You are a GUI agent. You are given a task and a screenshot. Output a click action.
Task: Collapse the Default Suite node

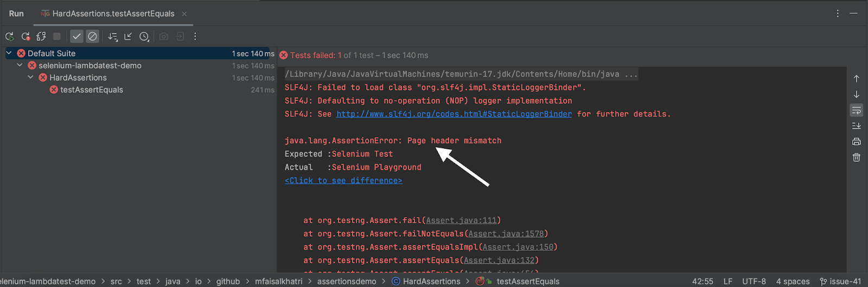pyautogui.click(x=9, y=53)
